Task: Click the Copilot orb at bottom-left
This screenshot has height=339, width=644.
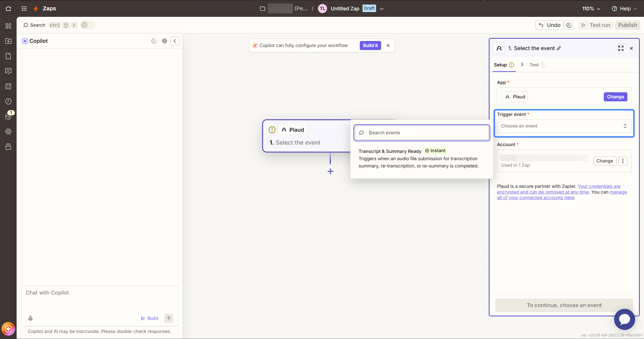Action: 8,329
